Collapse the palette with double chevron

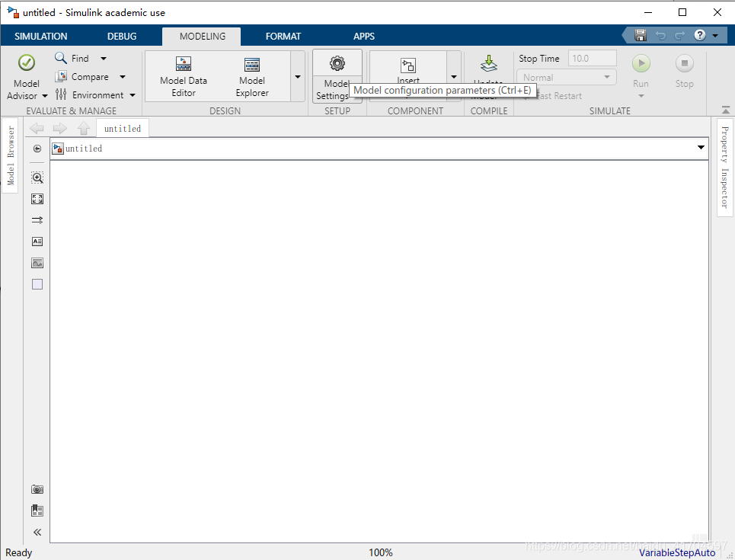37,533
